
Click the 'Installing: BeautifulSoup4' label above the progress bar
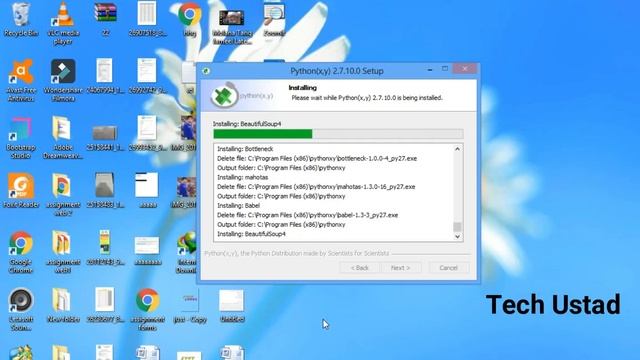tap(247, 124)
